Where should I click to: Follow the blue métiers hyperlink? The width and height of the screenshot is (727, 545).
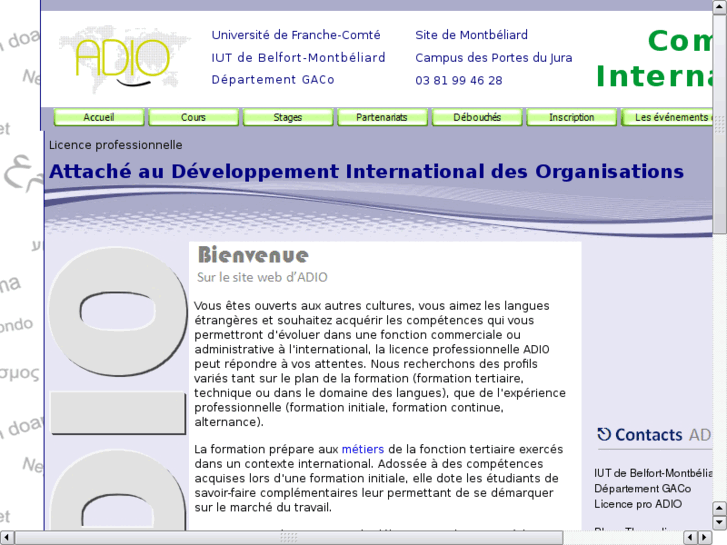click(x=362, y=450)
